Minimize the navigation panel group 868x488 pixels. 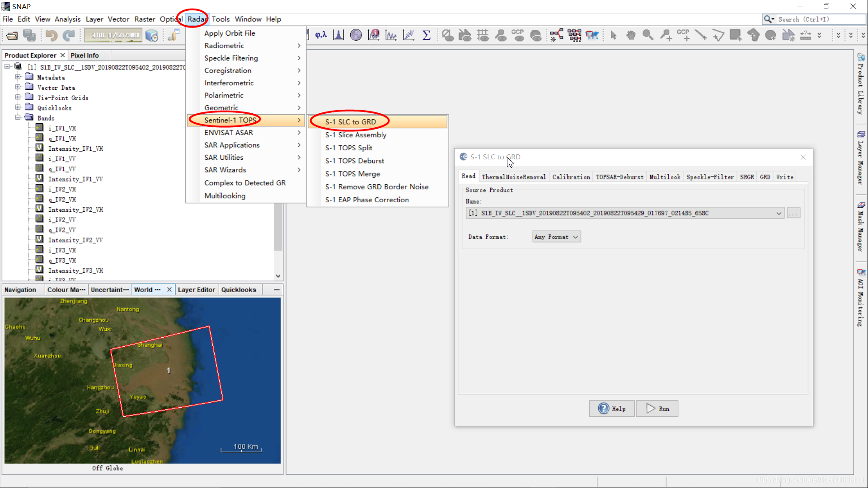[277, 290]
